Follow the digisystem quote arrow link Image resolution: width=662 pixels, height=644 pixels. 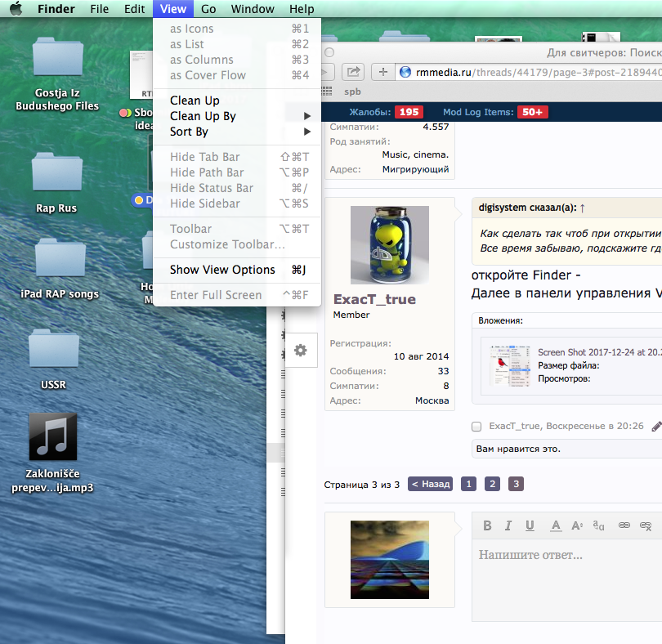pyautogui.click(x=583, y=208)
